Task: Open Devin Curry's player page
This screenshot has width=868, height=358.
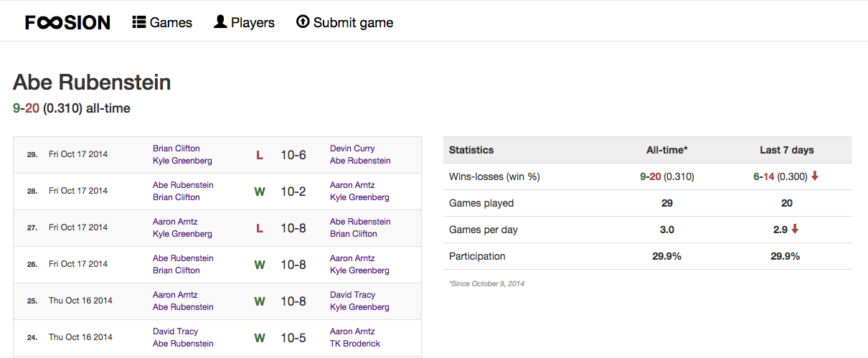Action: (x=352, y=149)
